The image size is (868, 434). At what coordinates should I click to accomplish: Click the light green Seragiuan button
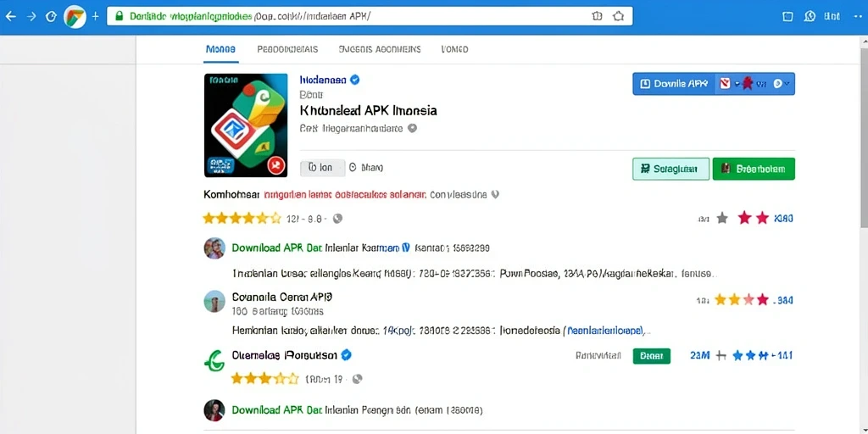(x=670, y=169)
